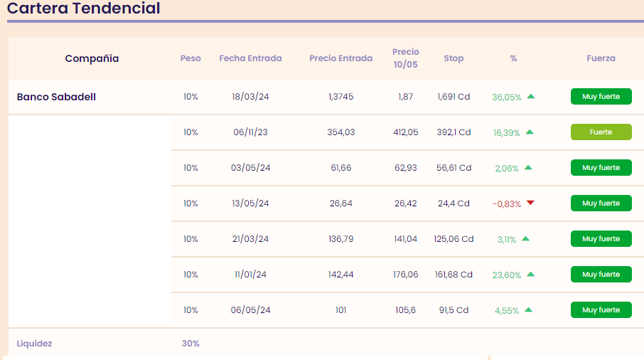Open the Banco Sabadell company name
Image resolution: width=644 pixels, height=360 pixels.
(56, 97)
